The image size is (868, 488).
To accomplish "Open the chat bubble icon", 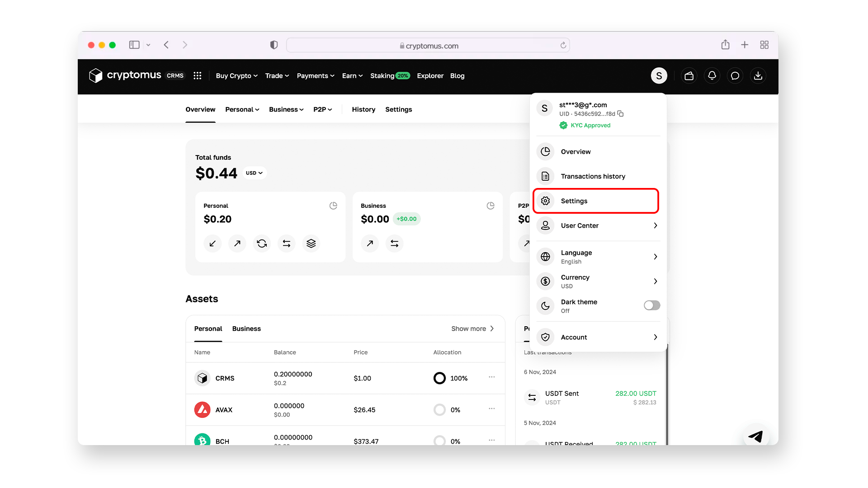I will (735, 76).
